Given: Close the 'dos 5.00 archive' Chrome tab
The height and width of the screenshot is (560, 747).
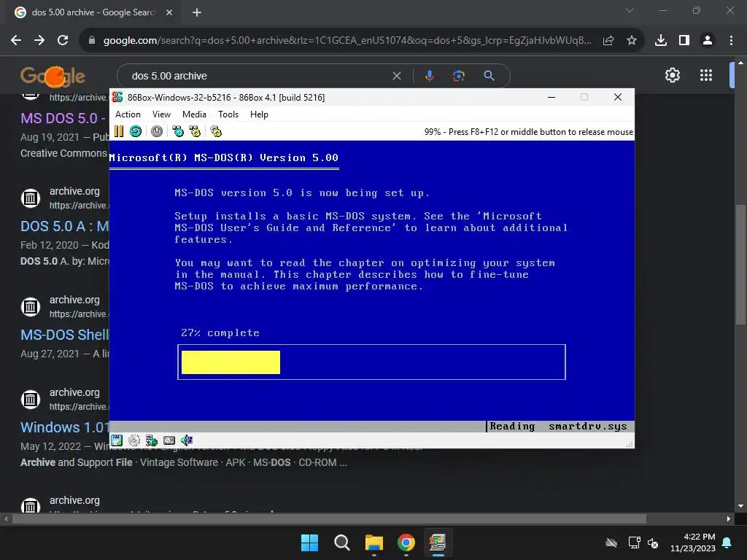Looking at the screenshot, I should 169,12.
